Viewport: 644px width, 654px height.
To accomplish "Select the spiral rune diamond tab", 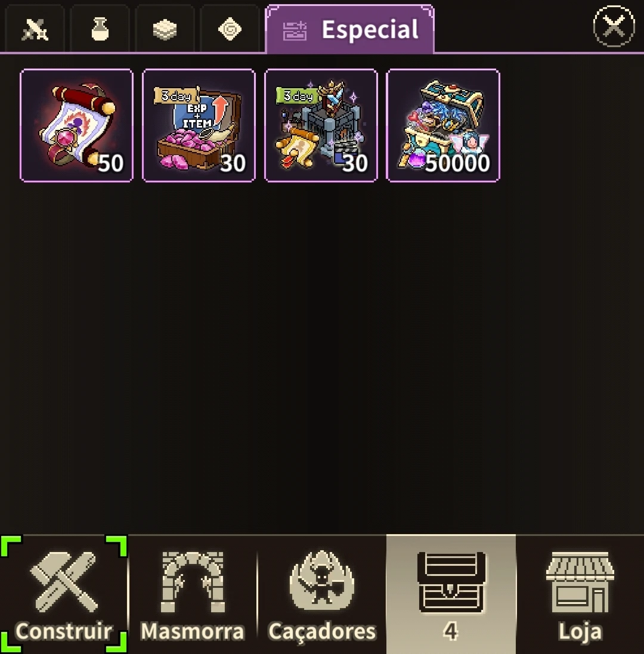I will (230, 29).
